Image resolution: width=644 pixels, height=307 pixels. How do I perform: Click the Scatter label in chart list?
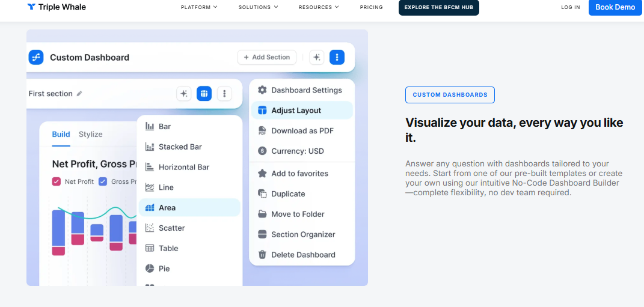click(172, 228)
